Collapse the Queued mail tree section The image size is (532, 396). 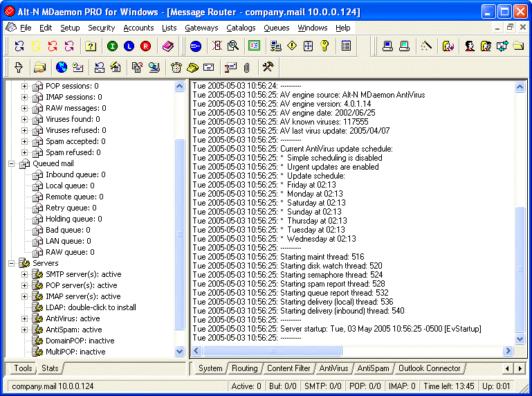[x=12, y=163]
